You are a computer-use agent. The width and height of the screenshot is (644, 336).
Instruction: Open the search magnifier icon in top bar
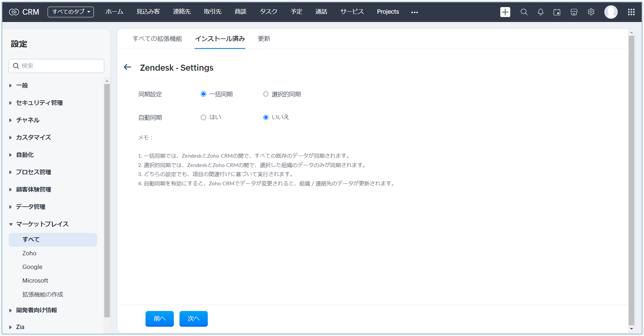(524, 12)
